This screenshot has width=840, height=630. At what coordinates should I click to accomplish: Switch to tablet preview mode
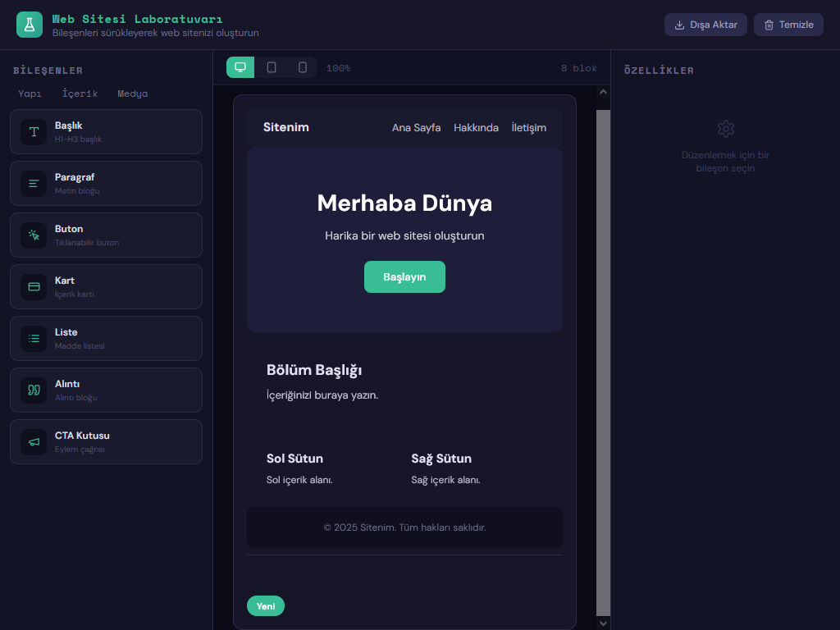(x=272, y=67)
